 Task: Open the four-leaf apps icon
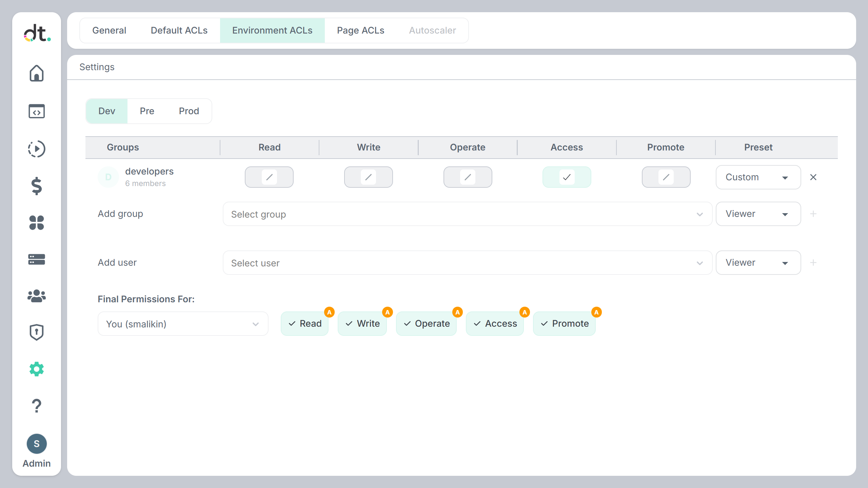(37, 223)
